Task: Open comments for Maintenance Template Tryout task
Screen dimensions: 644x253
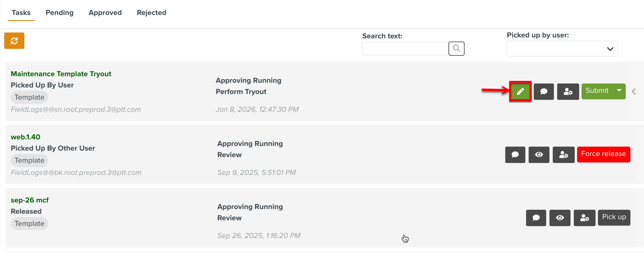Action: click(544, 91)
